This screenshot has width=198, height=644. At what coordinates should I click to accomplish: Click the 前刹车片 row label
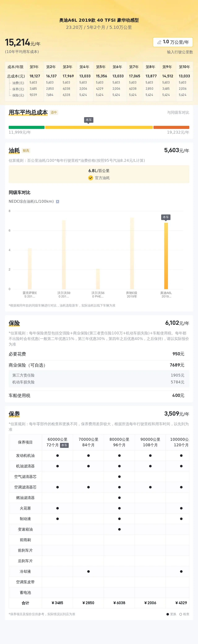tap(25, 551)
